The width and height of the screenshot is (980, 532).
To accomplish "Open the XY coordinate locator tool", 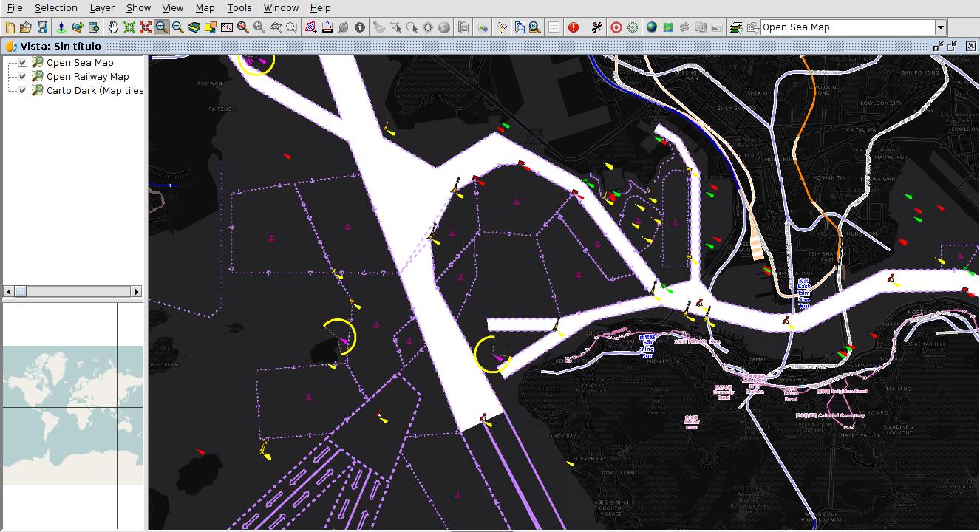I will click(227, 27).
